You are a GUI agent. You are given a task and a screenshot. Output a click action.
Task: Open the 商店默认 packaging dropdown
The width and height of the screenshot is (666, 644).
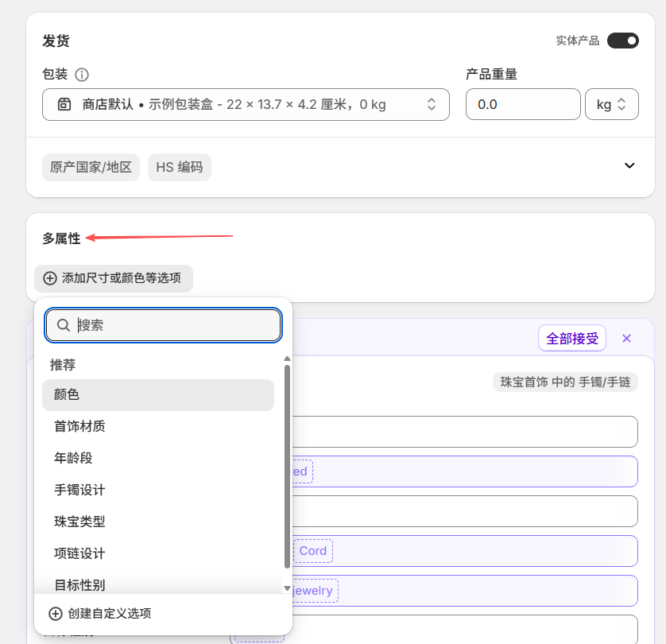[432, 104]
